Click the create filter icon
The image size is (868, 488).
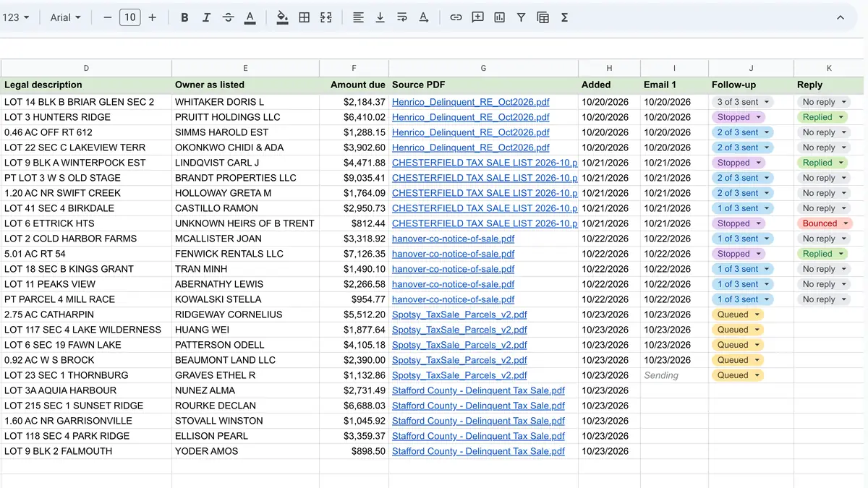[x=521, y=17]
